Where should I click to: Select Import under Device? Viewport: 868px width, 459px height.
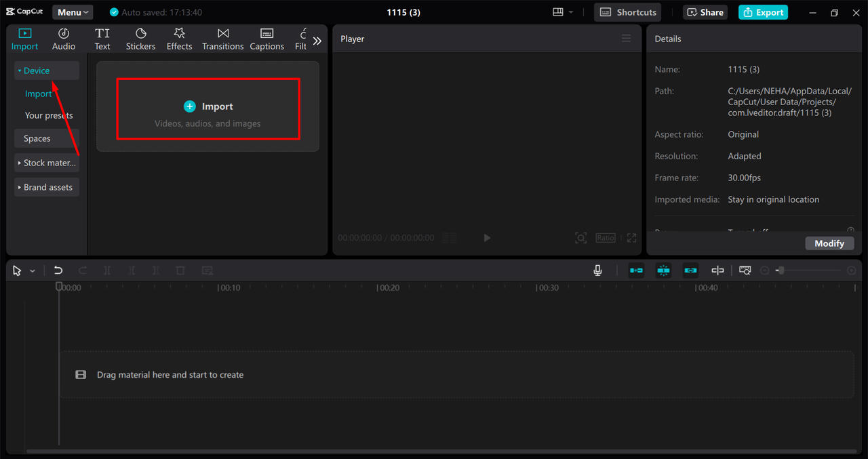[39, 94]
